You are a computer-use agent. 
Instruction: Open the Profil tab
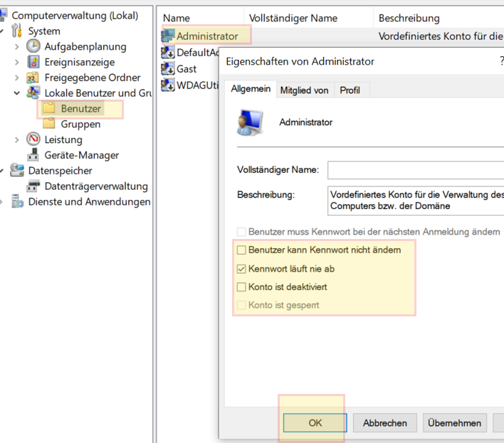[x=350, y=90]
